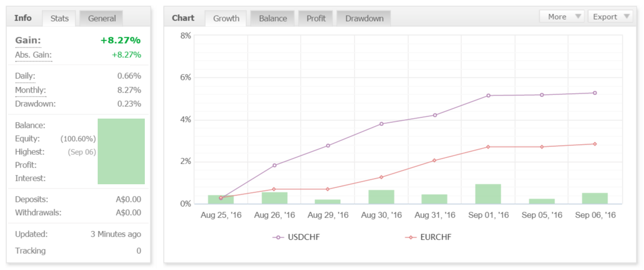Open the General tab
644x270 pixels.
pos(102,19)
